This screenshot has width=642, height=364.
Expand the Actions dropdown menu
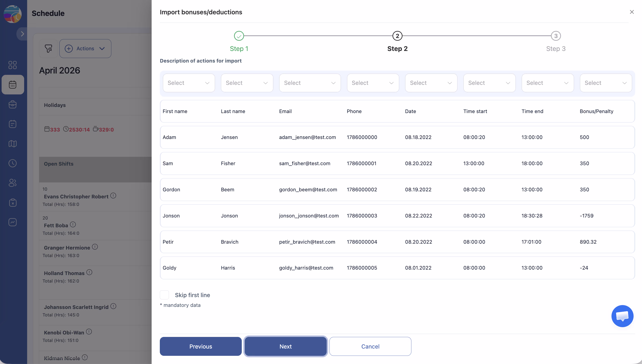point(85,48)
